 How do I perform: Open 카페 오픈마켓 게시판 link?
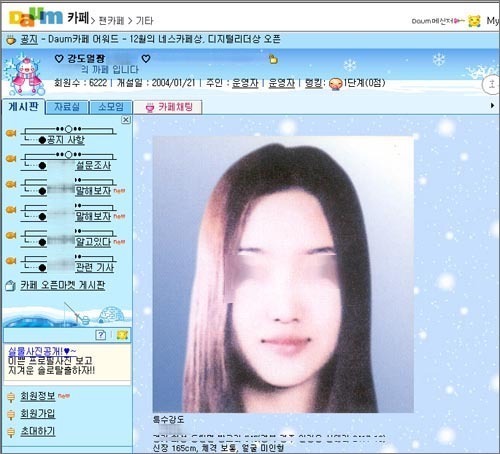[63, 285]
